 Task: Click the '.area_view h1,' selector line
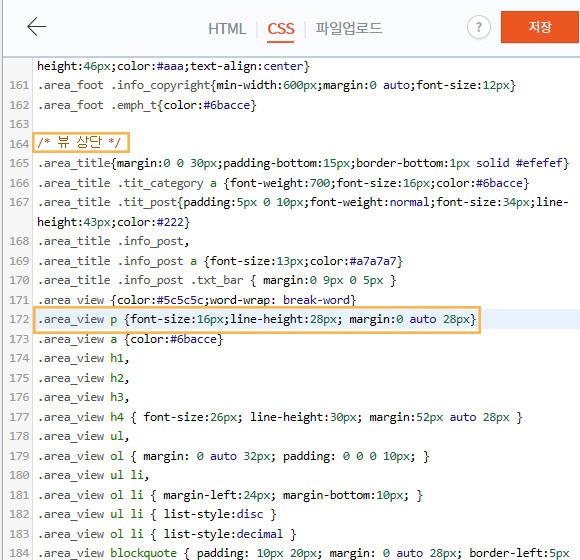[83, 358]
